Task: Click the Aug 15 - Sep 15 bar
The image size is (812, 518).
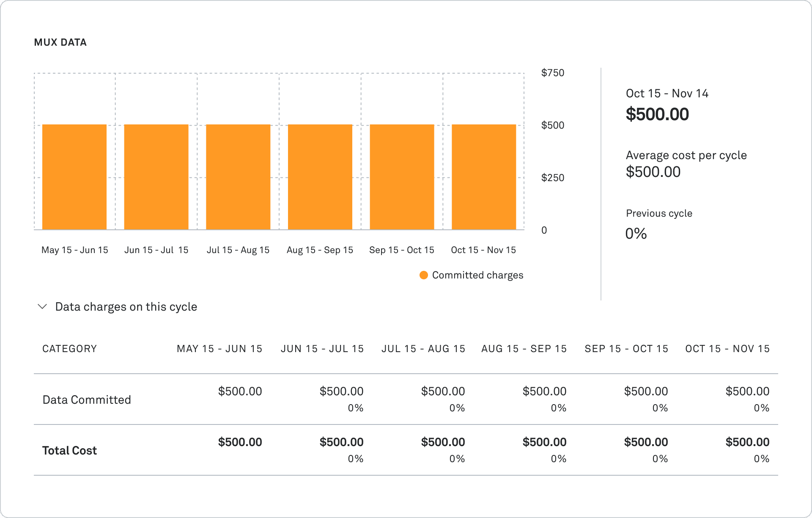Action: pos(320,176)
